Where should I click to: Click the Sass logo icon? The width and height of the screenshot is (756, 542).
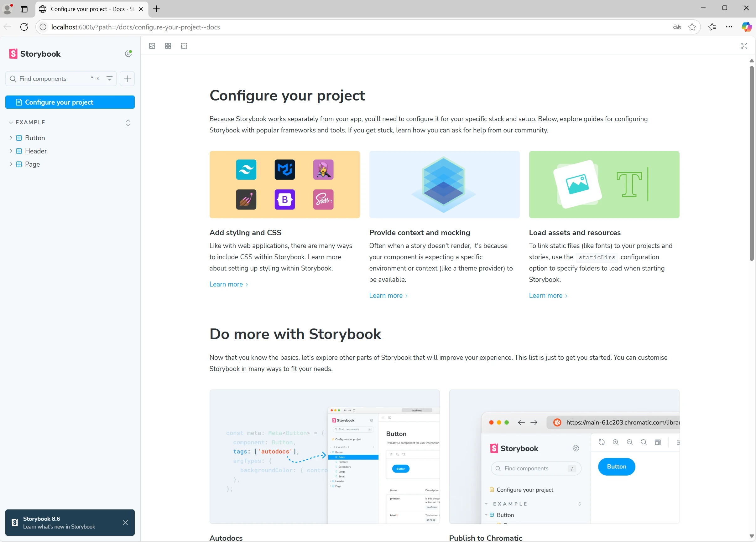click(323, 199)
